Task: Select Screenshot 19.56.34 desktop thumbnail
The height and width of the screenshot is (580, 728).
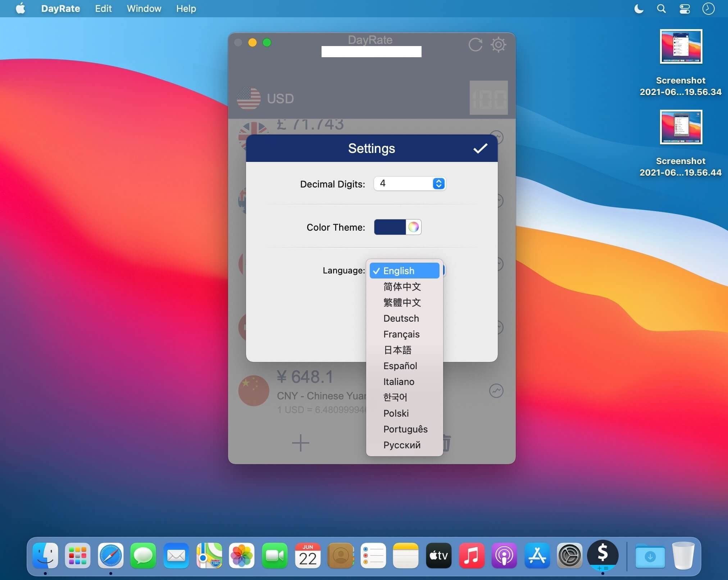Action: (681, 46)
